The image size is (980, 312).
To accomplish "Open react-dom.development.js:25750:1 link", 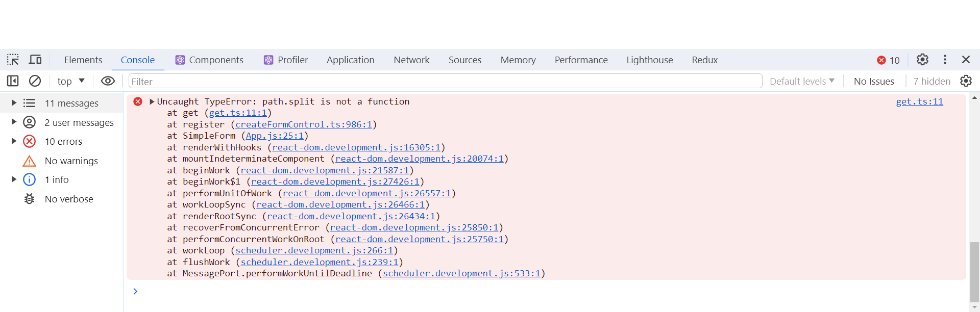I will (x=420, y=239).
